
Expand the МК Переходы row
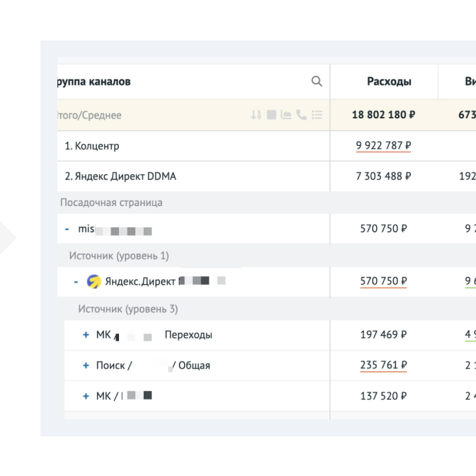(86, 335)
